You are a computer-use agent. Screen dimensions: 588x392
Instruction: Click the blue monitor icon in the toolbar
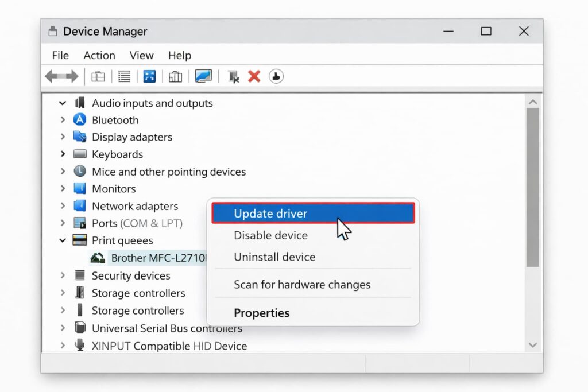[203, 76]
